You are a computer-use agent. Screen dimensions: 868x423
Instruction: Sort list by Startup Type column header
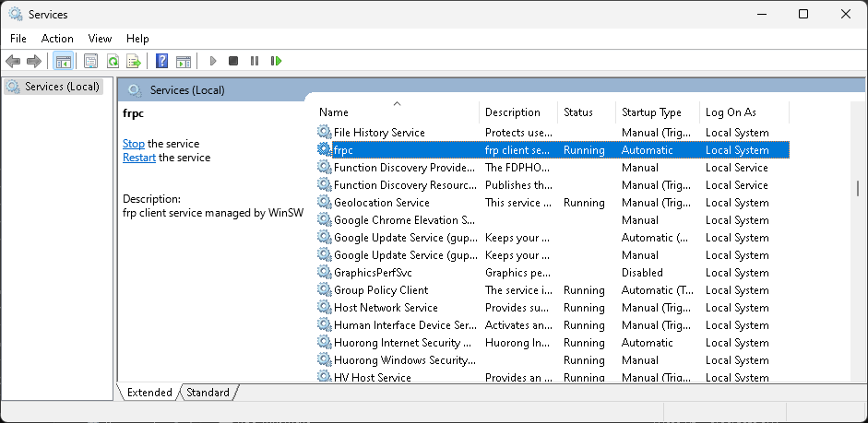[651, 112]
